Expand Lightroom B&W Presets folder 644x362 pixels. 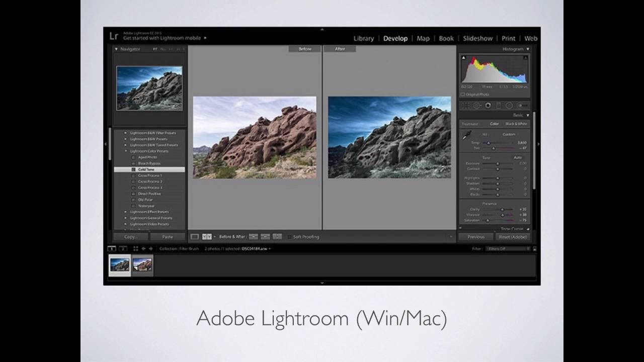point(126,139)
